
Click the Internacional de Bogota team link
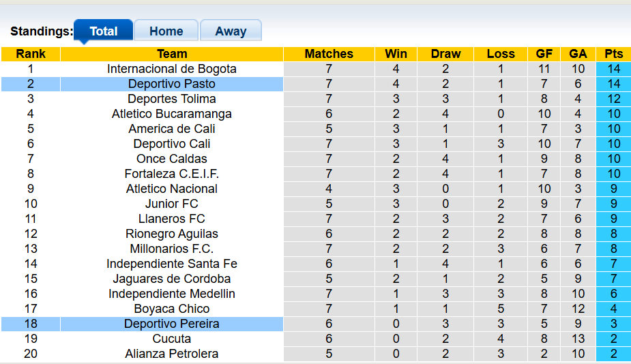[172, 69]
